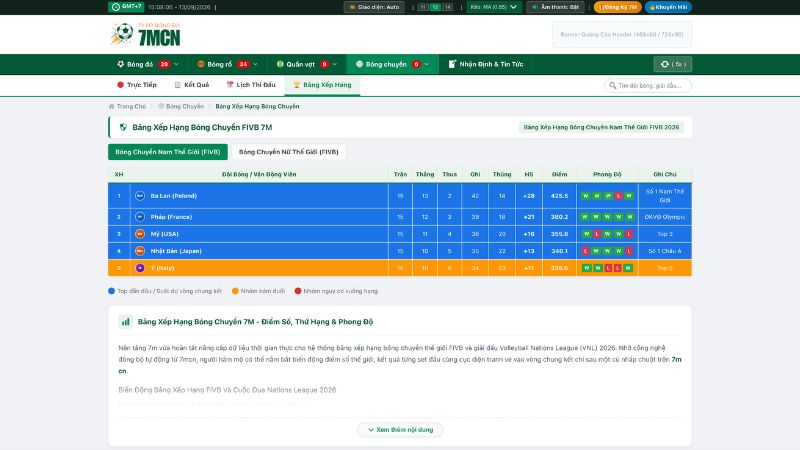This screenshot has height=450, width=800.
Task: Click the basketball icon next to Bóng rổ
Action: pos(201,64)
